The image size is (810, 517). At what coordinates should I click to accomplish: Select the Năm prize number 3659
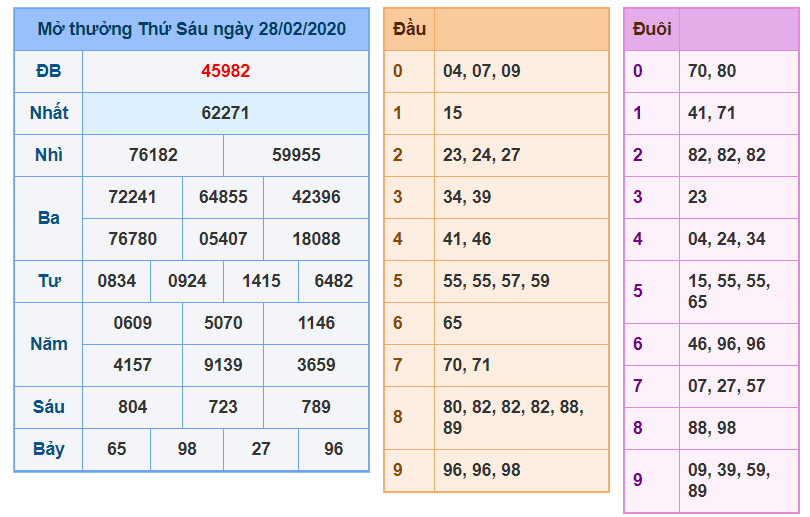pyautogui.click(x=316, y=365)
